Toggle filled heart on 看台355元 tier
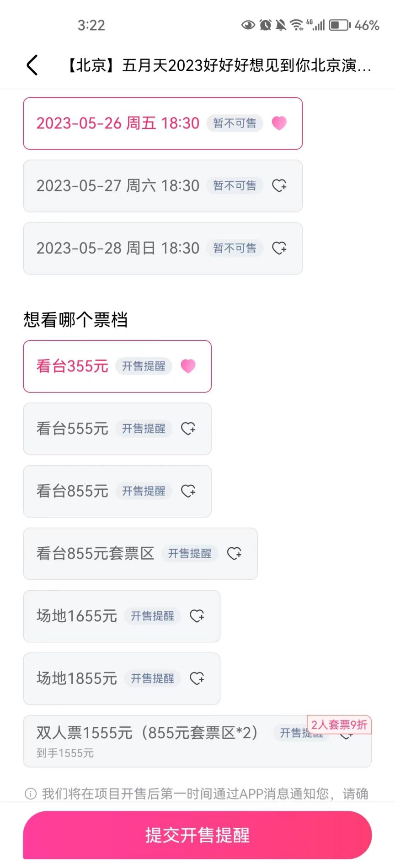This screenshot has width=395, height=868. click(x=188, y=366)
